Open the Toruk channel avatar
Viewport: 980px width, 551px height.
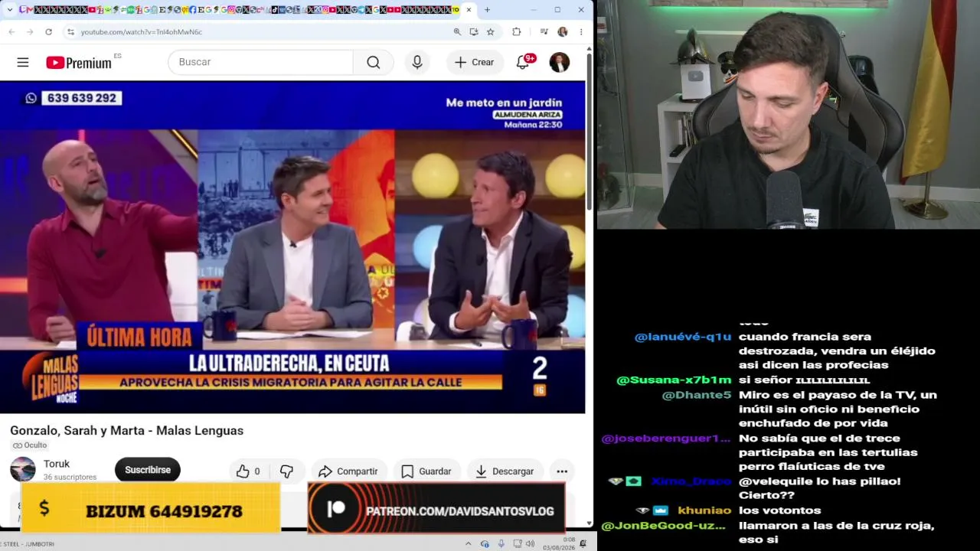click(x=23, y=469)
